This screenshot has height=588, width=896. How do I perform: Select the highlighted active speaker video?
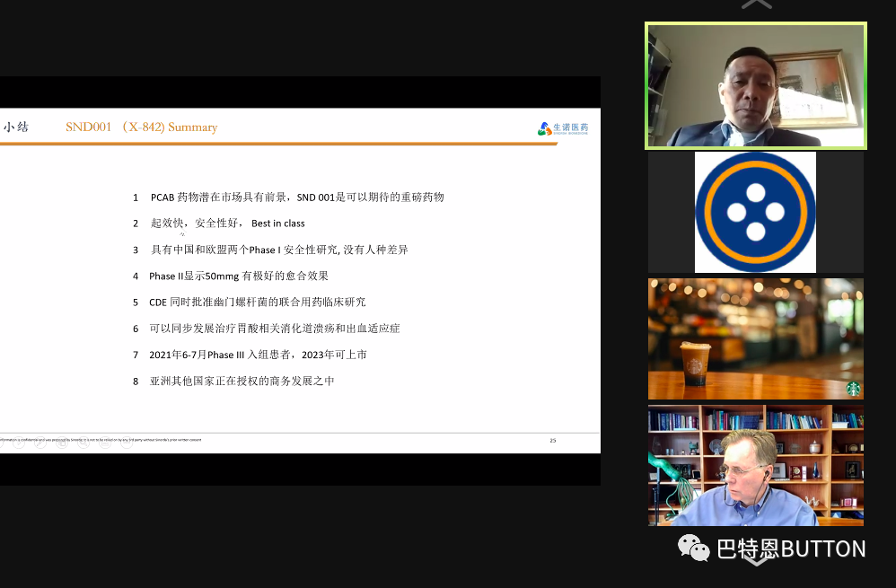(x=755, y=85)
